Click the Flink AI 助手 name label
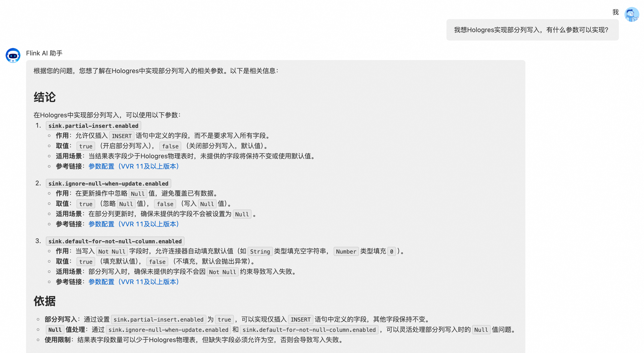The width and height of the screenshot is (644, 353). (44, 53)
